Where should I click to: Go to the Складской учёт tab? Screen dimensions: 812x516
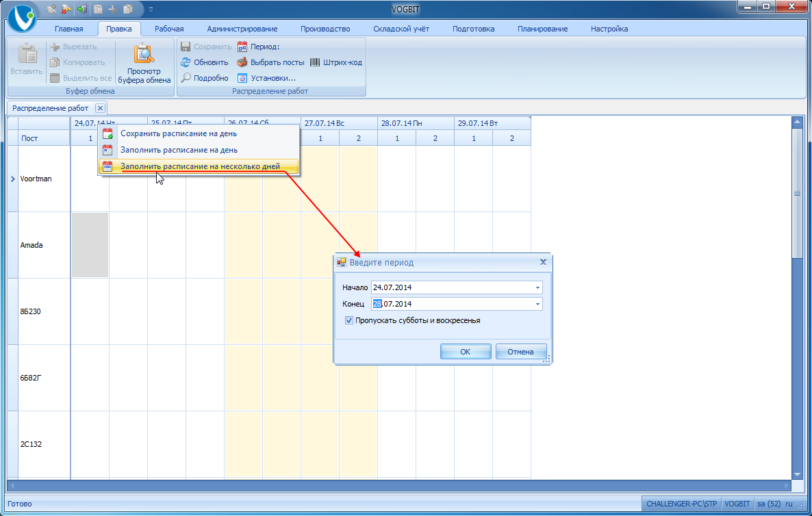(x=401, y=29)
